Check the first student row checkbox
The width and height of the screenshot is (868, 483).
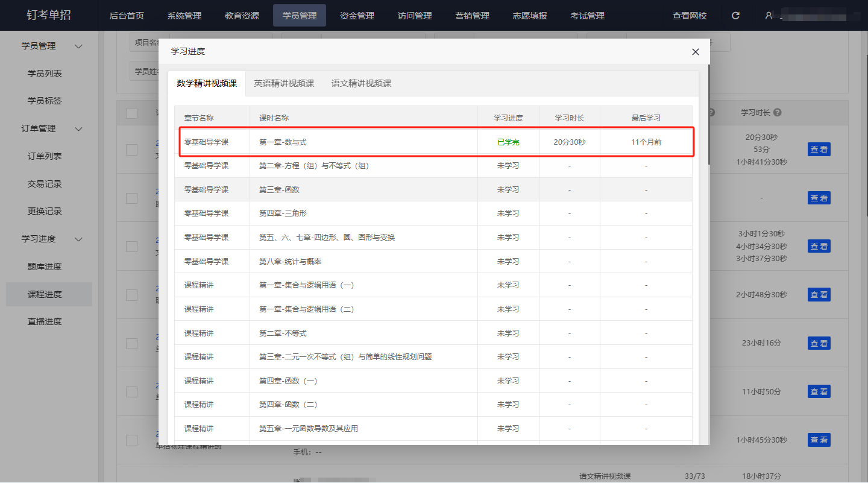pyautogui.click(x=131, y=150)
